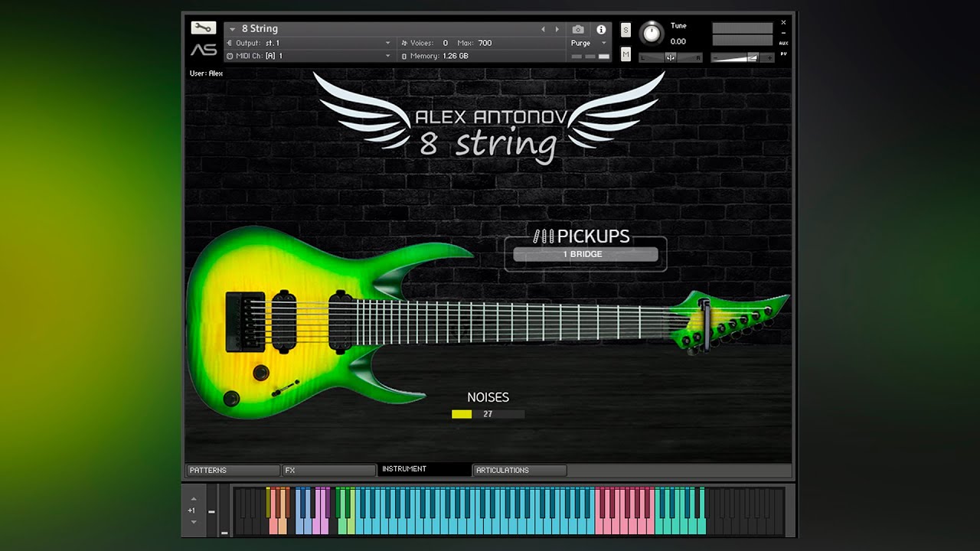
Task: Click the PICKUPS heading label
Action: click(593, 236)
